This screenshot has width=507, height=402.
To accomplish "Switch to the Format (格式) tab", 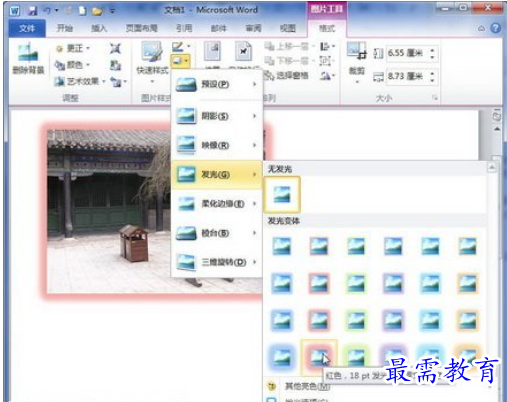I will (327, 28).
